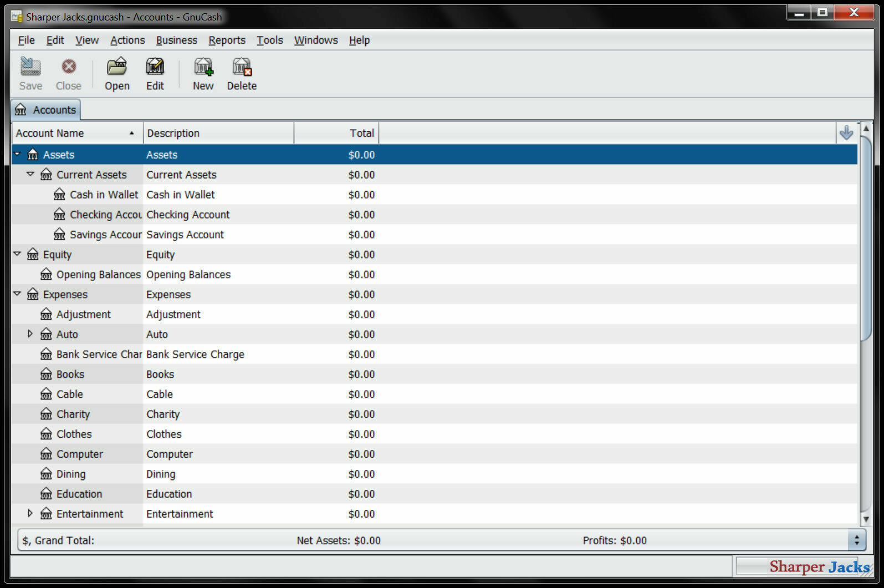Click the bank icon beside Books

click(x=46, y=374)
